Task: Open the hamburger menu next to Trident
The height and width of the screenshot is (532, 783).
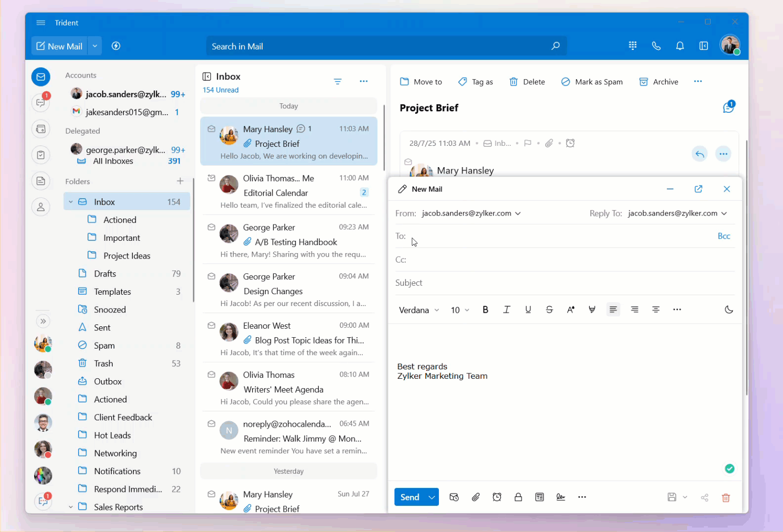Action: [41, 23]
